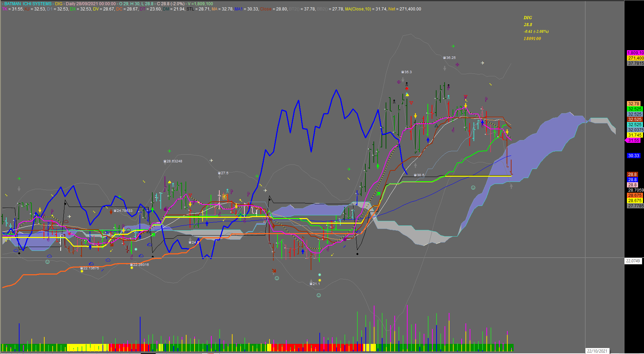
Task: Click the MA(Close,10) = 31.74 readout
Action: click(x=366, y=9)
